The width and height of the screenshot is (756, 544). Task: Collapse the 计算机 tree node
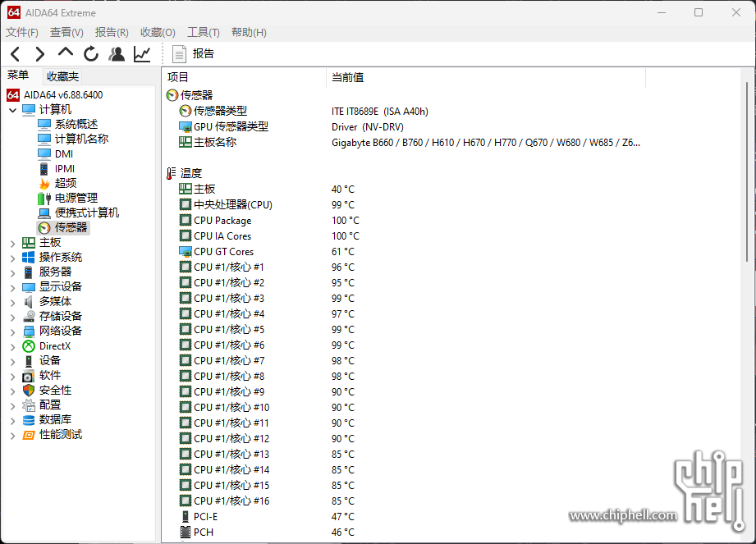pos(12,110)
